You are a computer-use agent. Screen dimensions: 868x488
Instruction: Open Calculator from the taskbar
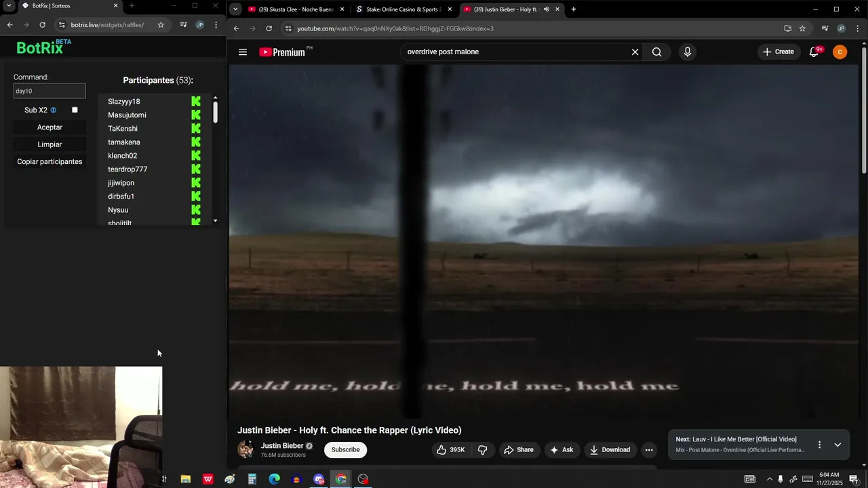252,479
